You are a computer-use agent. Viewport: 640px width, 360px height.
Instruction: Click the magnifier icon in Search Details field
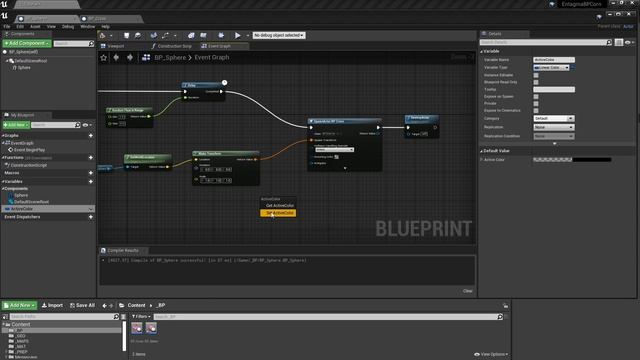tap(609, 42)
